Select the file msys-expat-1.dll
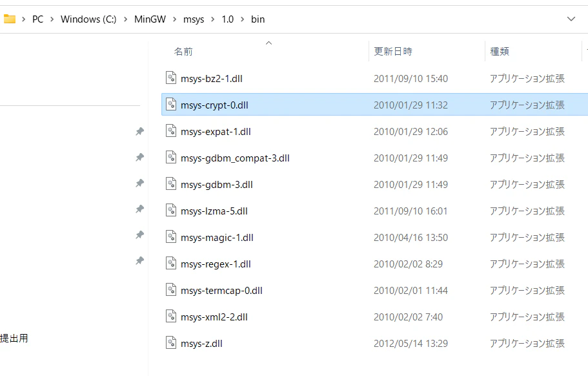588x376 pixels. point(216,132)
